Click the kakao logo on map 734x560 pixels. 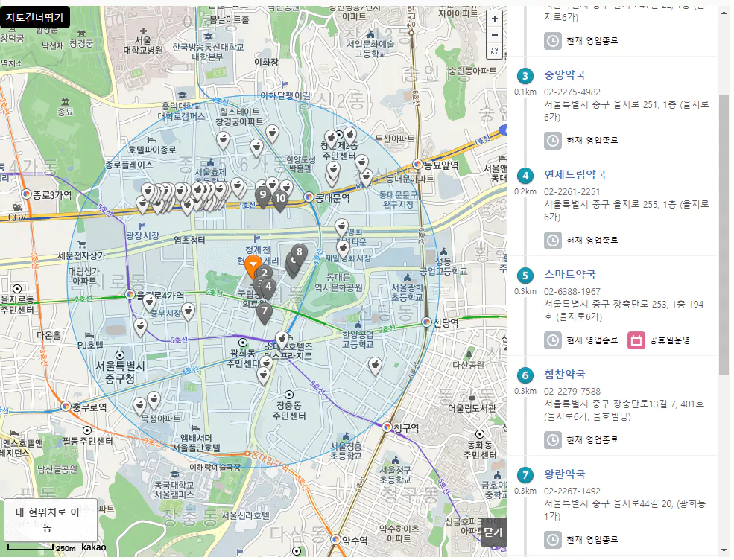pyautogui.click(x=94, y=547)
